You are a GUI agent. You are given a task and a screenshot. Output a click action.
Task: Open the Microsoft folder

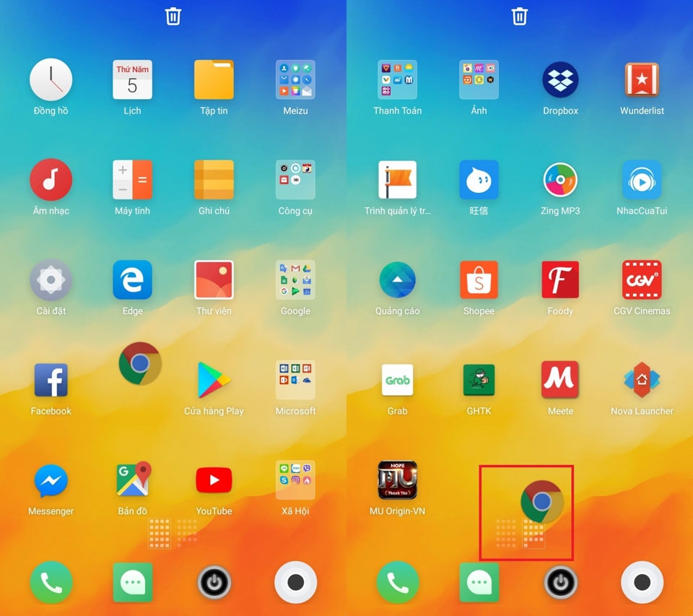(295, 380)
